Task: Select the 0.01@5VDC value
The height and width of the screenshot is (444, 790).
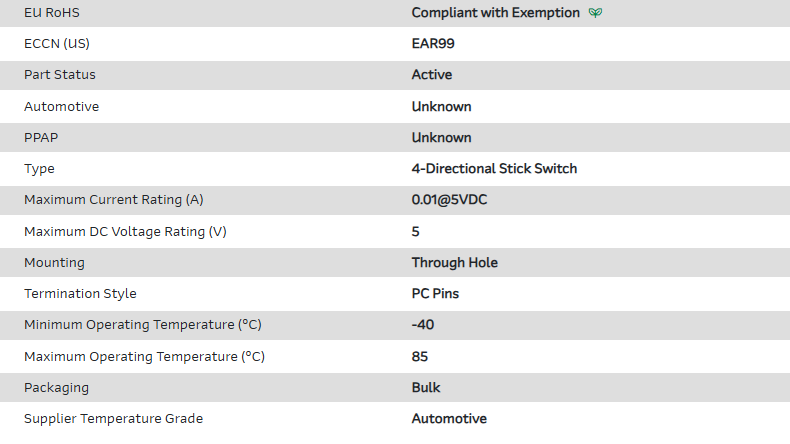Action: 449,200
